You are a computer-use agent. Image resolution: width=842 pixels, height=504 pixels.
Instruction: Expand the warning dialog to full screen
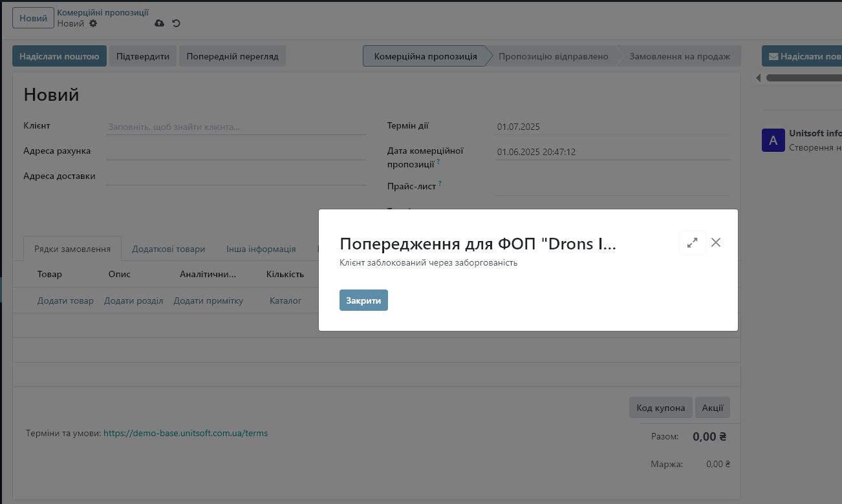(x=692, y=243)
